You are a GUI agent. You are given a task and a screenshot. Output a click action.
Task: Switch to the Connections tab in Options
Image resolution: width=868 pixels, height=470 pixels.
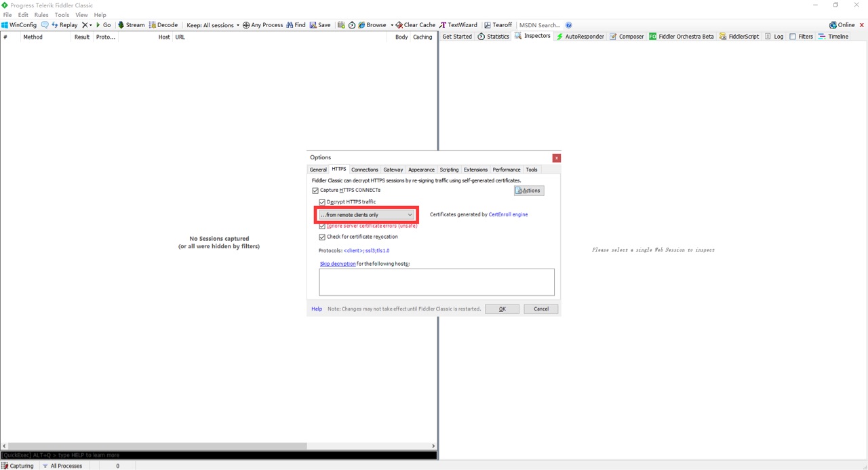click(365, 170)
